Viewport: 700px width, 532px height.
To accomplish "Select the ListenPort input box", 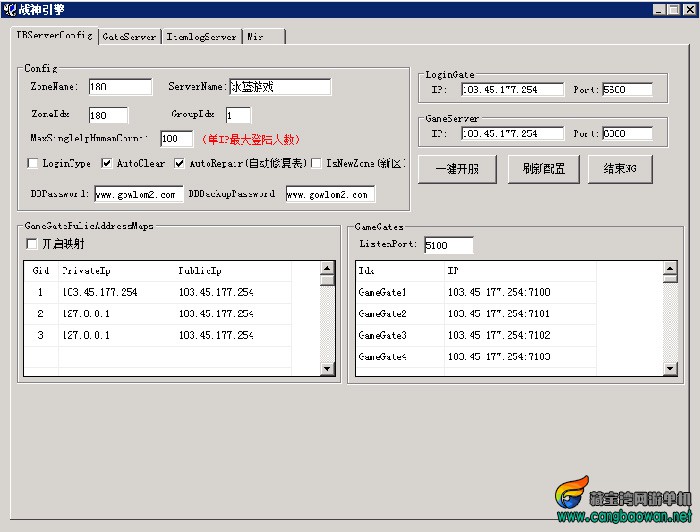I will pyautogui.click(x=448, y=245).
